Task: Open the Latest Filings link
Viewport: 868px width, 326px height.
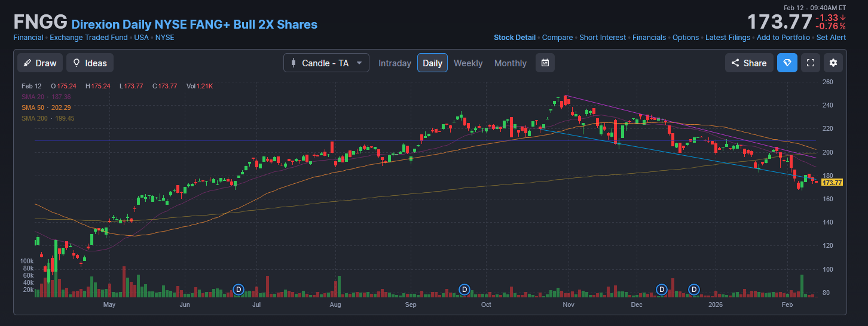Action: coord(728,37)
